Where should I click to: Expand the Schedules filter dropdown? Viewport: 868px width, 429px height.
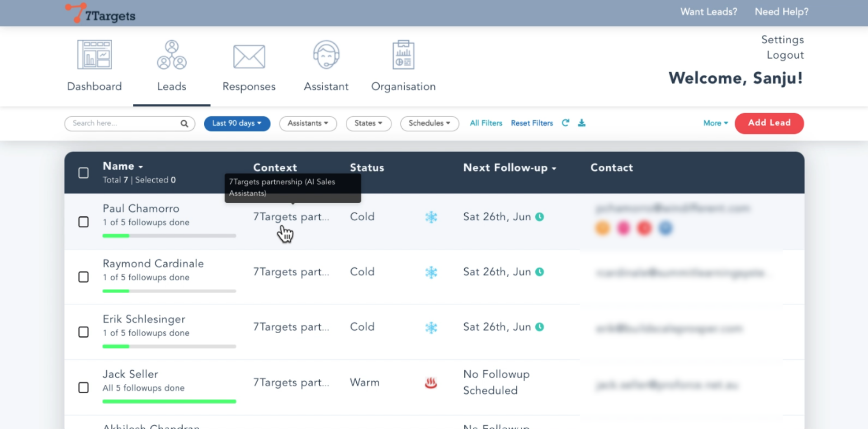(x=429, y=123)
